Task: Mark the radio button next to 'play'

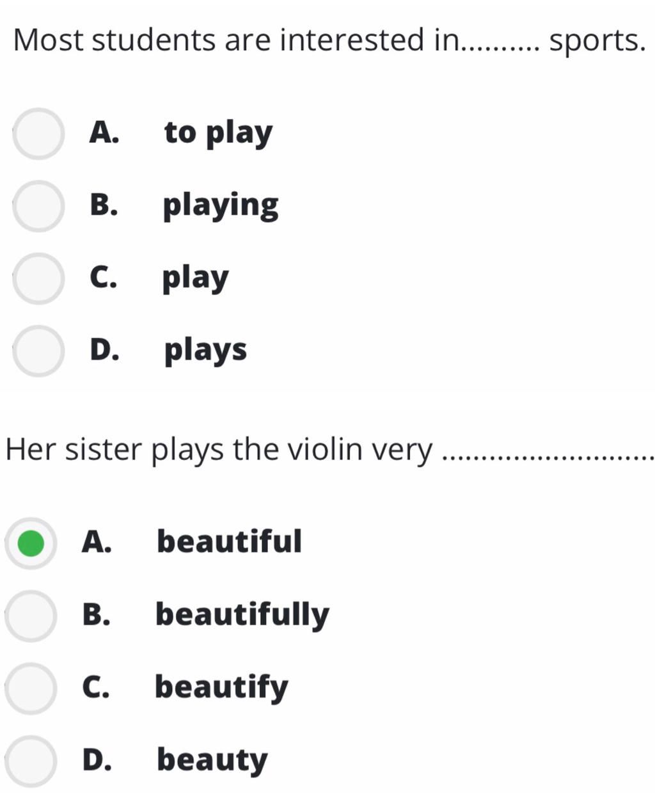Action: (x=38, y=278)
